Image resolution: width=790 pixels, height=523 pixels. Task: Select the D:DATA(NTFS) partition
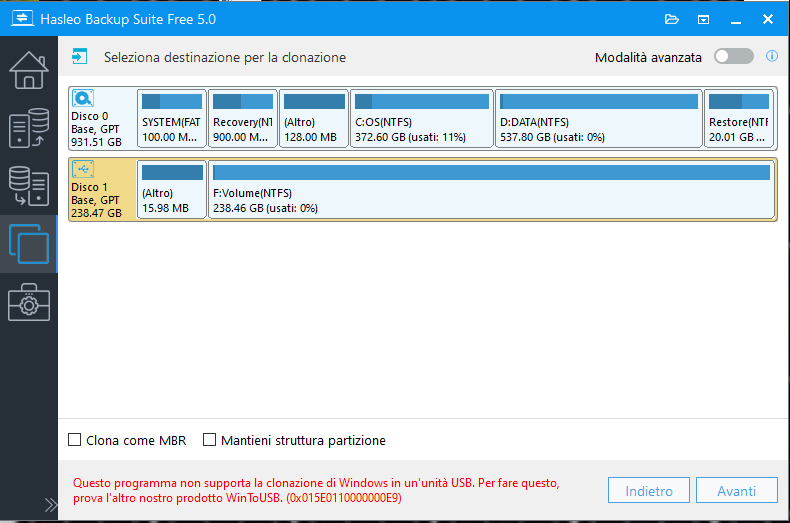[x=599, y=118]
